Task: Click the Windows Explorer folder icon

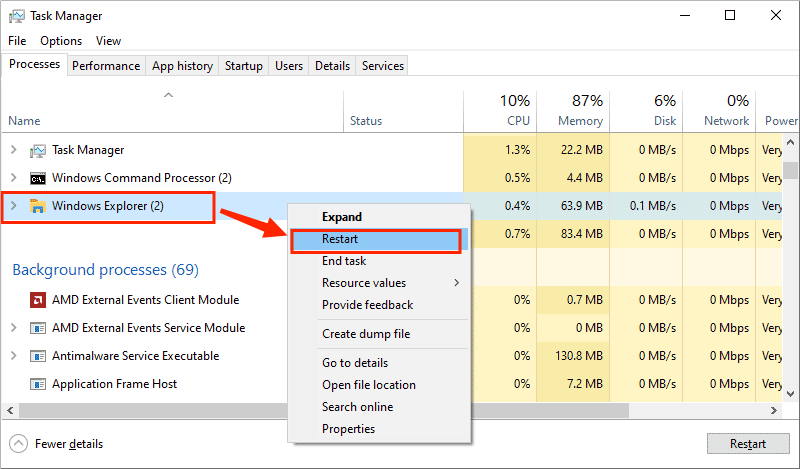Action: pos(38,206)
